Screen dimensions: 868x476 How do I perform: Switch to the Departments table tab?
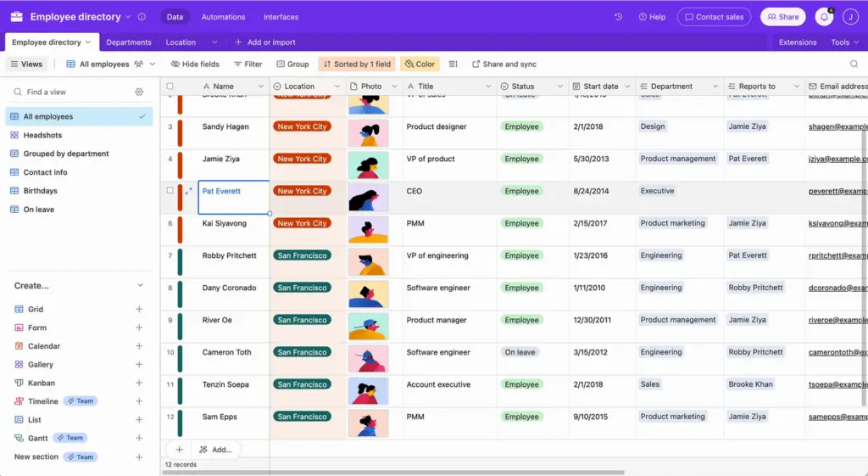pyautogui.click(x=129, y=42)
